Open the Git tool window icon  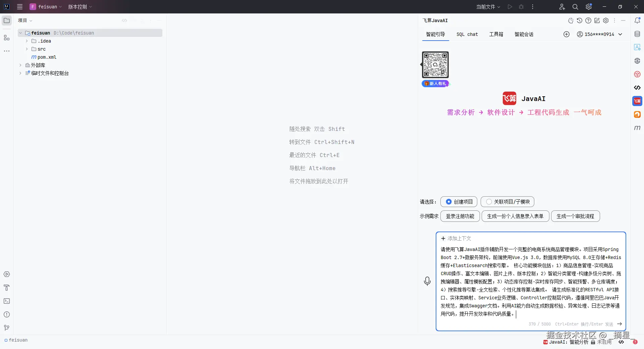tap(7, 328)
